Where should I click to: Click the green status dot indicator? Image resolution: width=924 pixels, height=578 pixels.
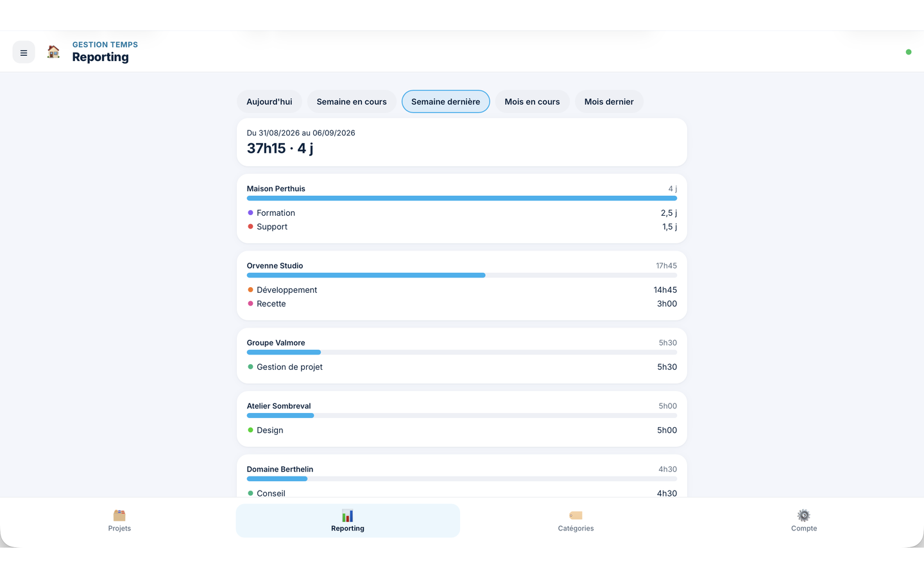[x=909, y=52]
